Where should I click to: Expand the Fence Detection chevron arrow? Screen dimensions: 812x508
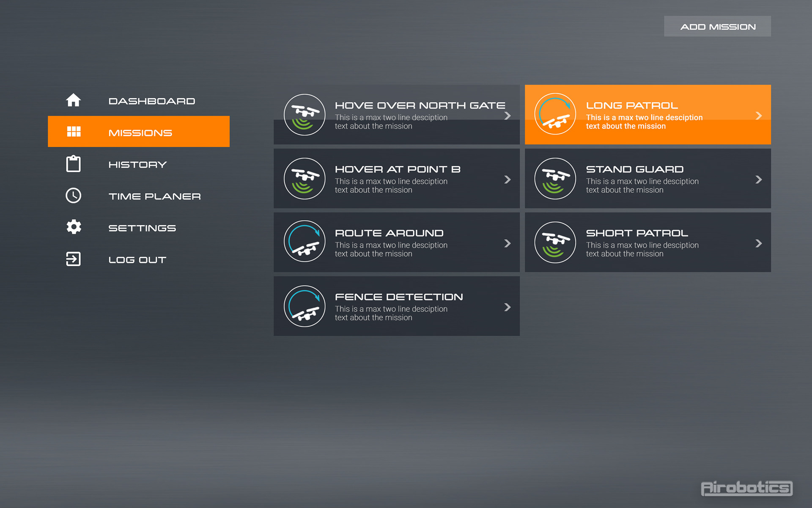507,307
